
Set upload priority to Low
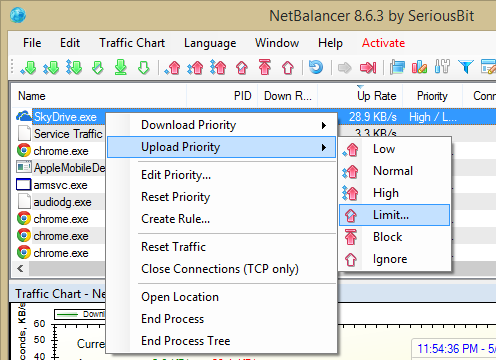tap(394, 149)
